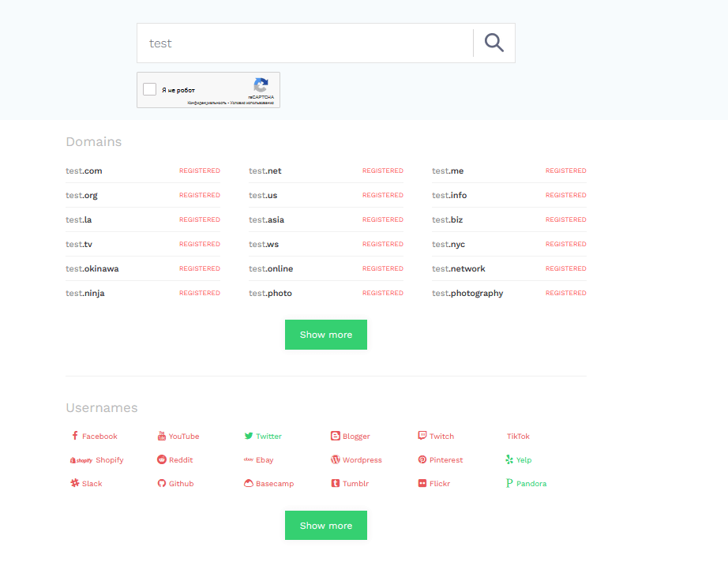Click the Reddit icon

(162, 459)
